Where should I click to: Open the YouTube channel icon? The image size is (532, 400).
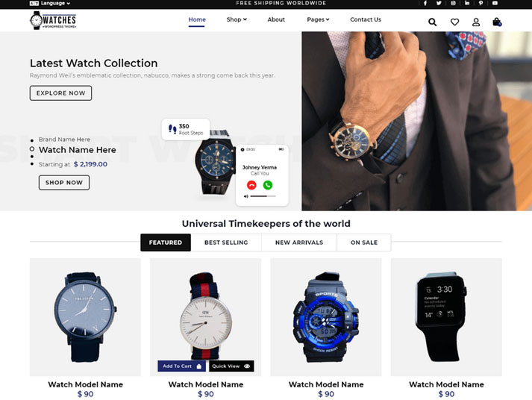point(495,3)
